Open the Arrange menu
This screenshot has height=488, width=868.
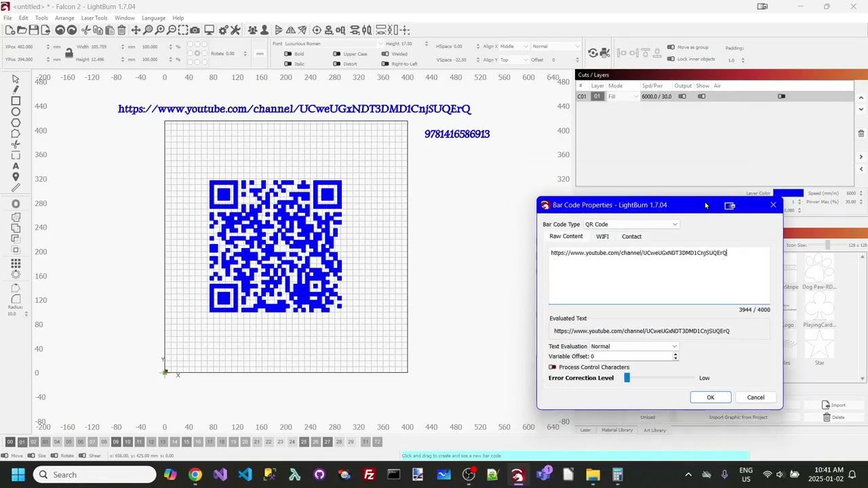64,18
